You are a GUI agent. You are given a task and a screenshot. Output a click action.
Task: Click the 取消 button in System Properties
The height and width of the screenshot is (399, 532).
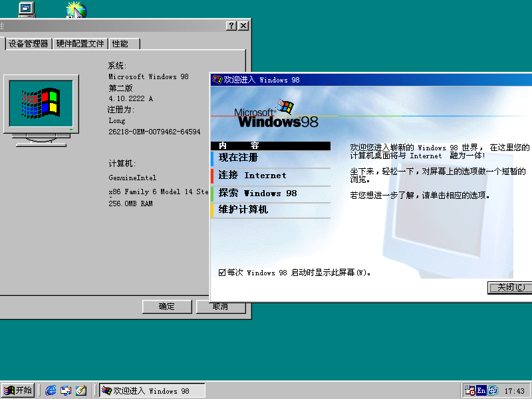[221, 307]
